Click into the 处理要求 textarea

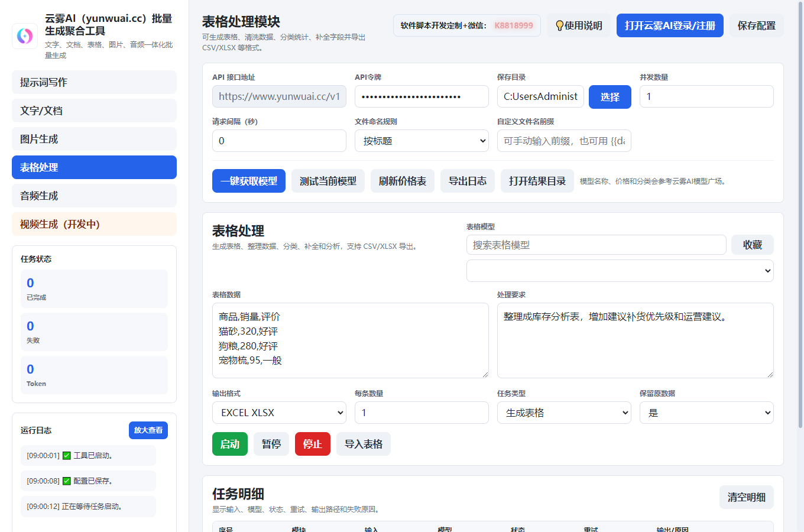636,340
